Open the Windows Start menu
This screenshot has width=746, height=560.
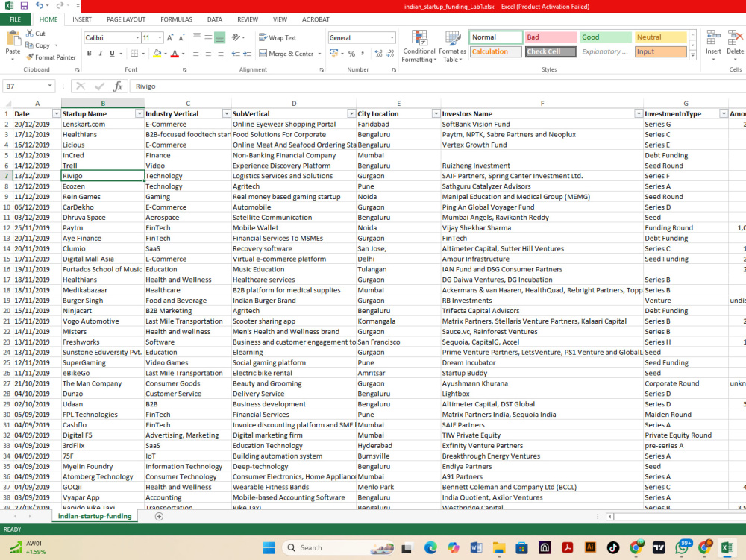269,547
